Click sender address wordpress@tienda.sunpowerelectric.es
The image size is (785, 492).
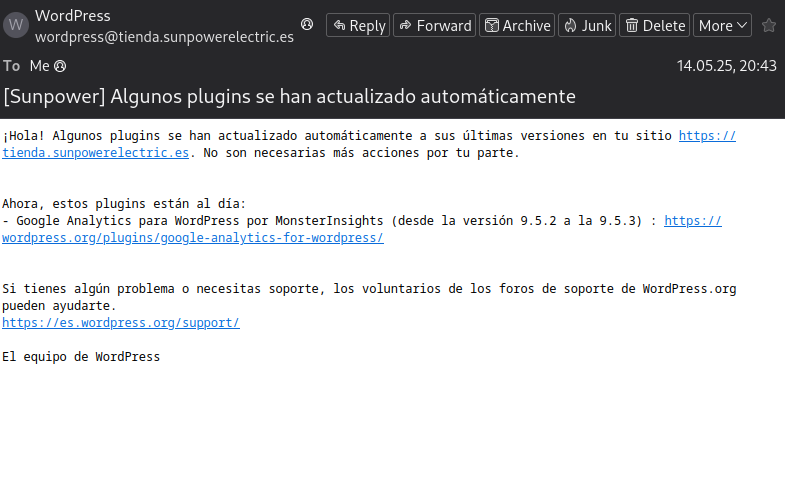[x=164, y=37]
